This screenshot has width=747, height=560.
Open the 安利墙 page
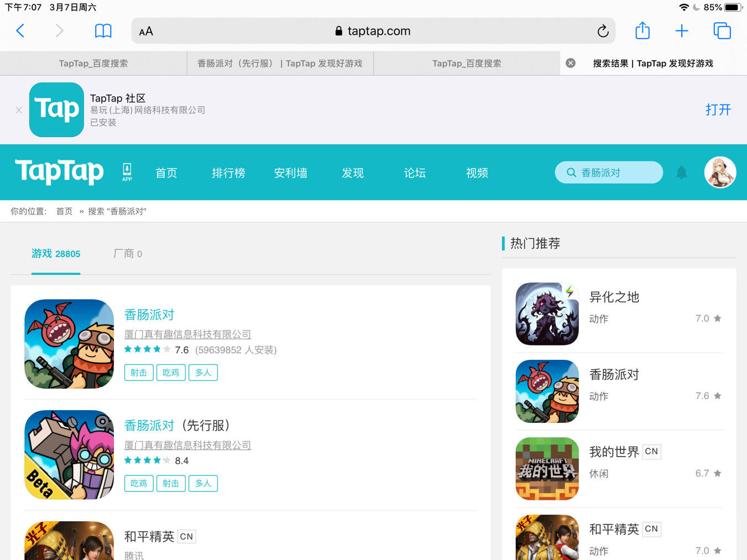coord(290,173)
